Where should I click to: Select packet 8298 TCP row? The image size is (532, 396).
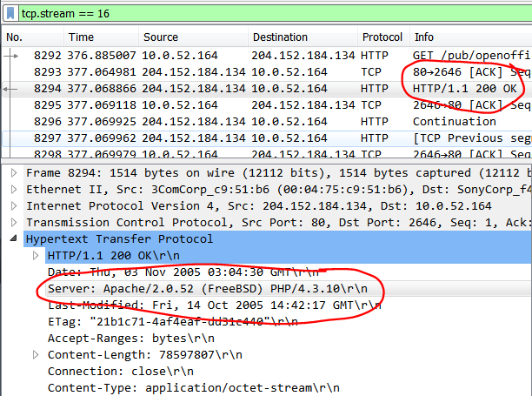pos(267,153)
